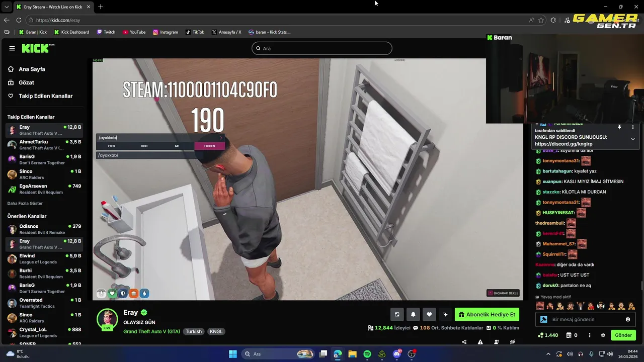
Task: Toggle stream notifications bell
Action: tap(413, 315)
